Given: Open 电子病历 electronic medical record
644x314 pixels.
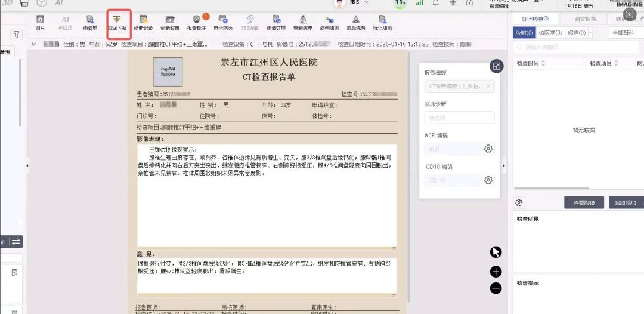Looking at the screenshot, I should tap(223, 23).
